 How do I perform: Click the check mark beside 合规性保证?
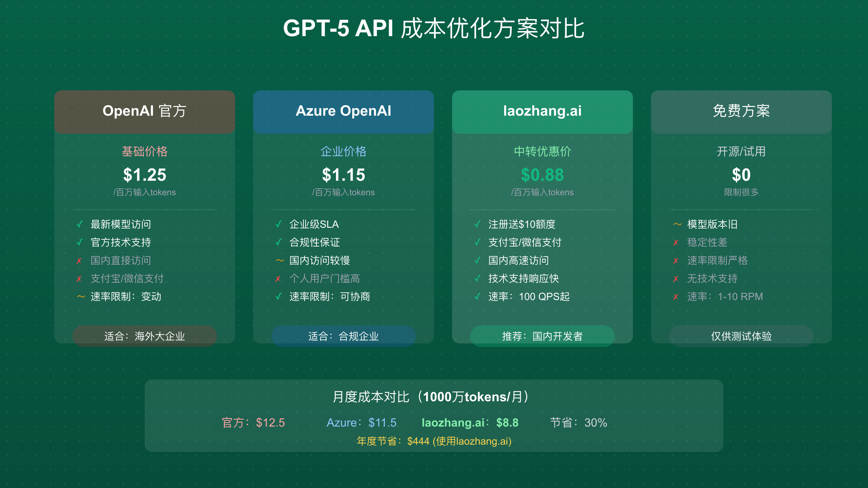click(279, 243)
